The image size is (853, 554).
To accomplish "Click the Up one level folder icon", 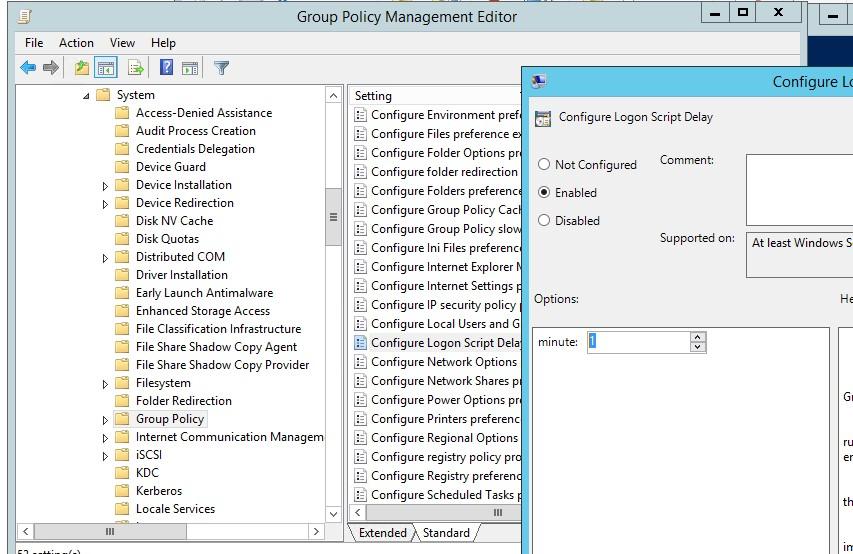I will coord(82,67).
